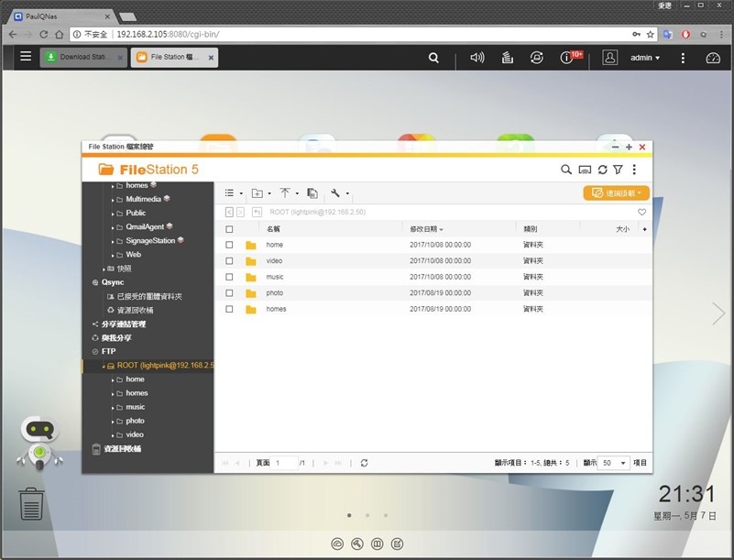Open the book icon at desktop bottom
The width and height of the screenshot is (734, 560).
point(378,544)
